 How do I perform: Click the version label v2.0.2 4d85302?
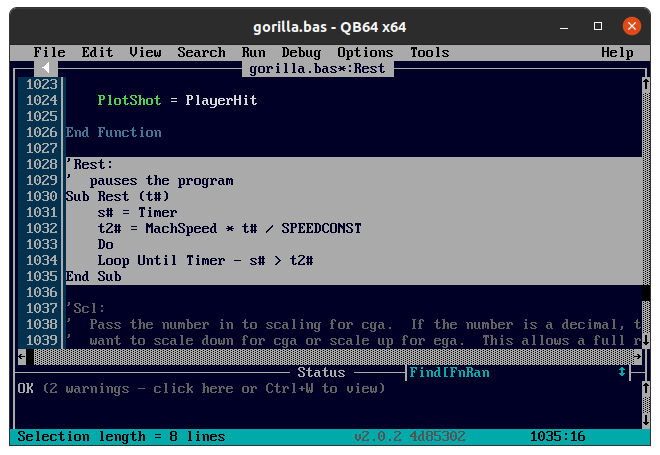(x=410, y=436)
